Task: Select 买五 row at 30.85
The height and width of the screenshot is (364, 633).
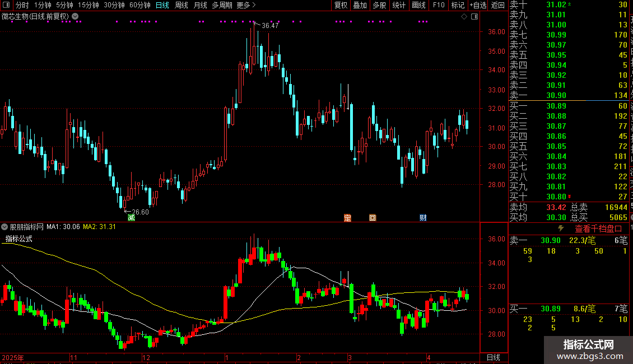Action: point(569,146)
